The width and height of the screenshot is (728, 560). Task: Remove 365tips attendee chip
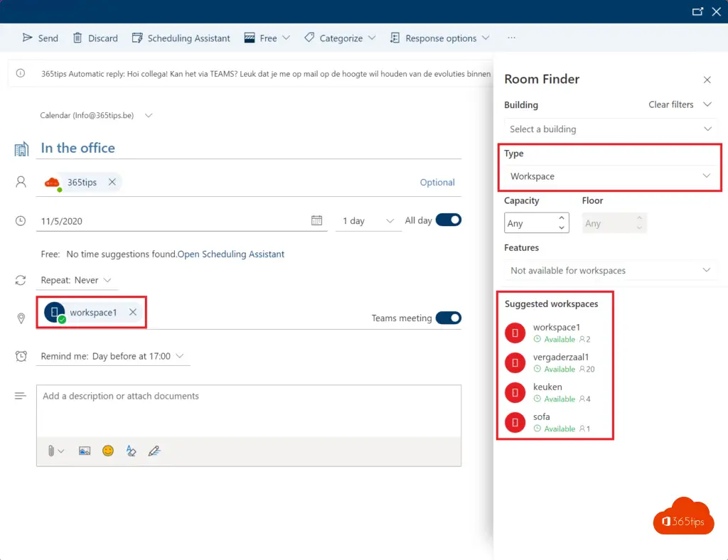pos(112,183)
